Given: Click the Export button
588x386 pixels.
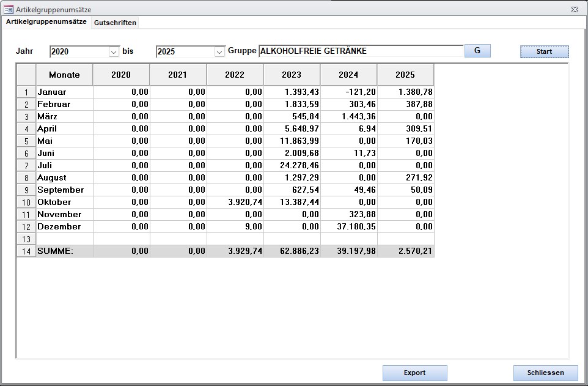Looking at the screenshot, I should tap(414, 373).
